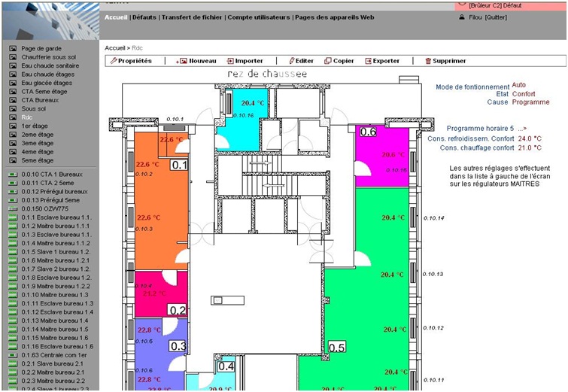
Task: Open the Accueil menu item
Action: click(116, 17)
